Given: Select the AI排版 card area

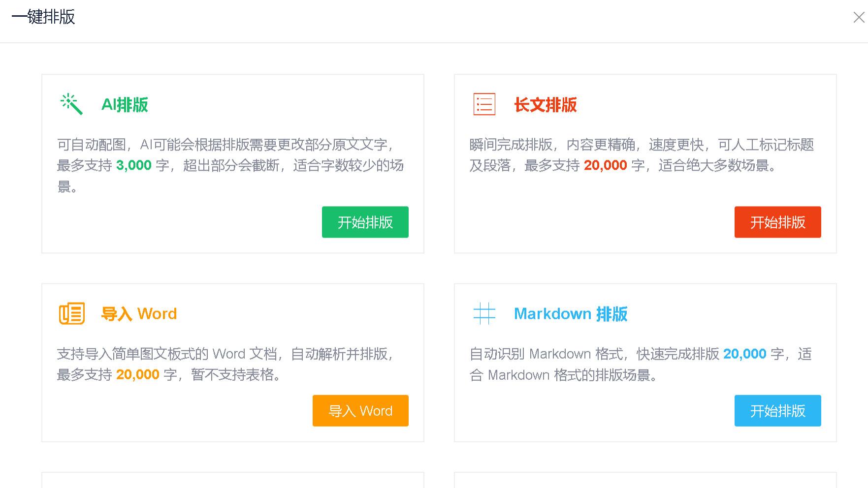Looking at the screenshot, I should pos(232,162).
